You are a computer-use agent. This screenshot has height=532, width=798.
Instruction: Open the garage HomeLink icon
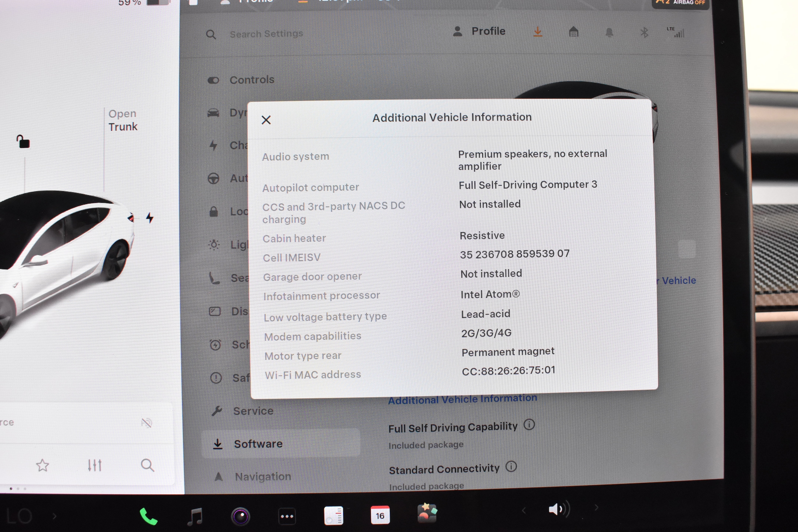click(x=574, y=32)
